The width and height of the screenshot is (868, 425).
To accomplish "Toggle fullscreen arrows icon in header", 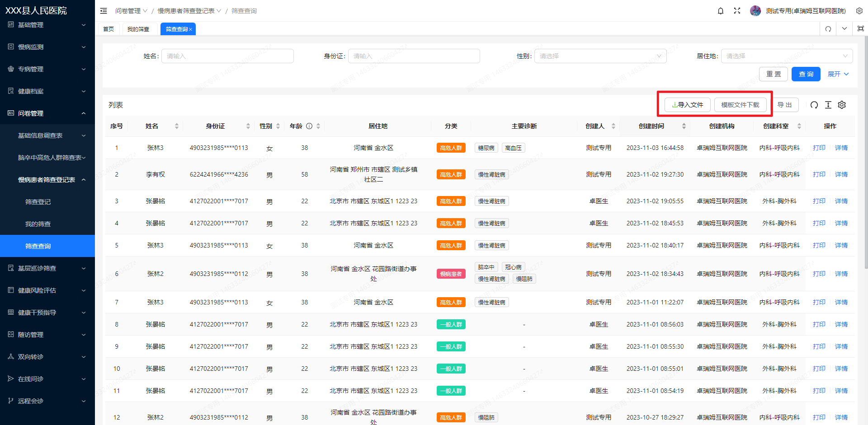I will [737, 11].
